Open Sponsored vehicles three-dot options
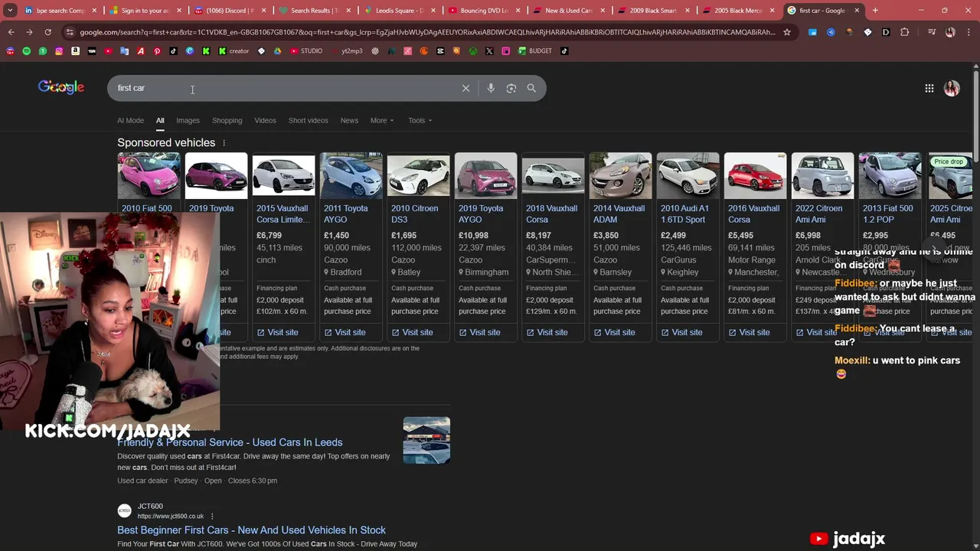Viewport: 980px width, 551px height. [224, 143]
